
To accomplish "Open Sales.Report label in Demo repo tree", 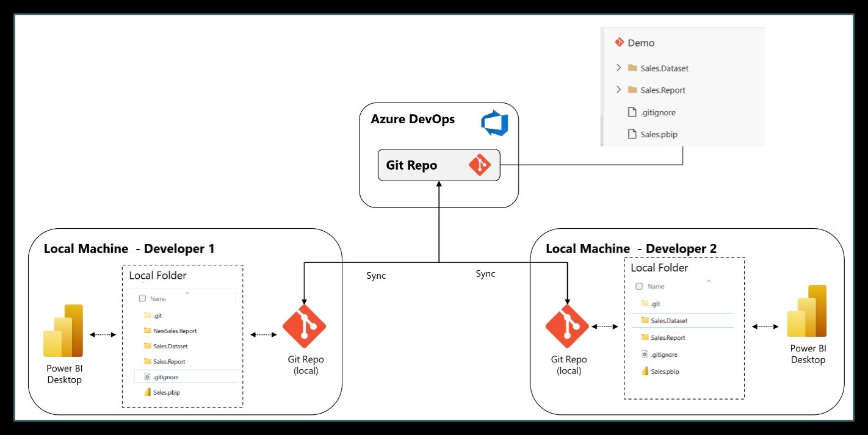I will (663, 90).
